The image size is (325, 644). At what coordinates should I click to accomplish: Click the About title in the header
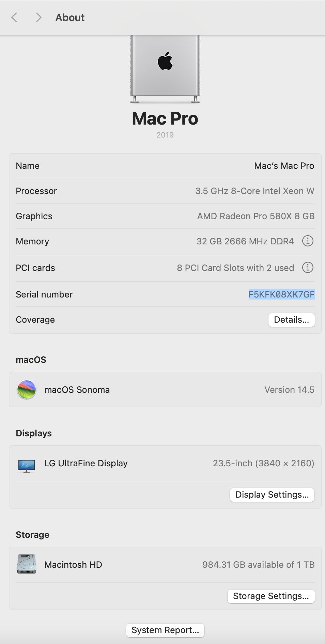pos(70,17)
